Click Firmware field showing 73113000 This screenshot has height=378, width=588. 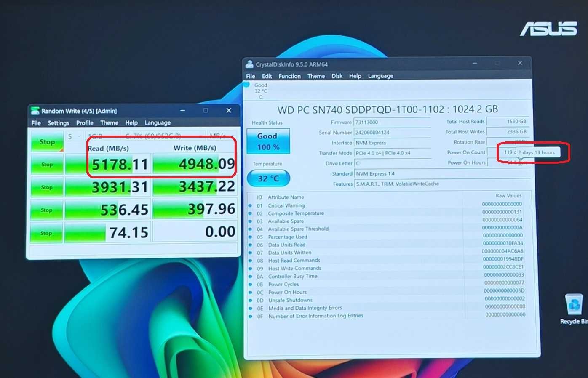click(392, 122)
